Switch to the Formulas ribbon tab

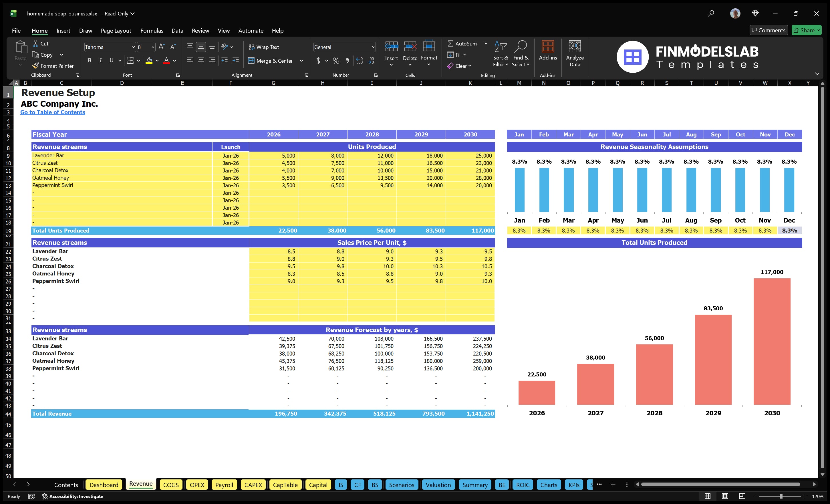[x=152, y=30]
